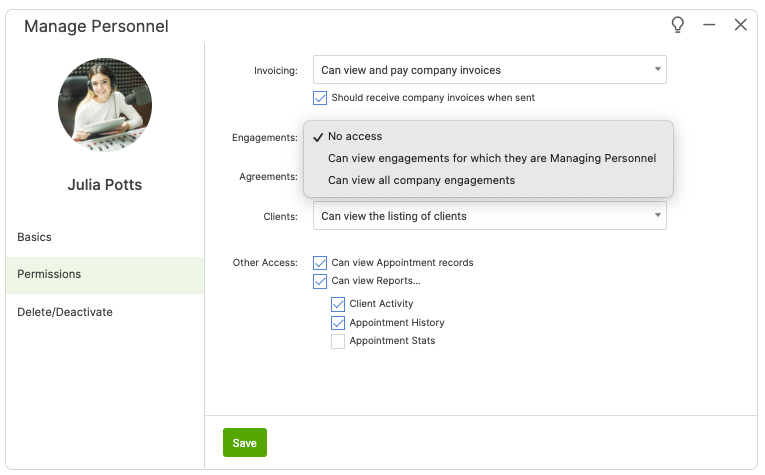Minimize the Manage Personnel window
The image size is (765, 475).
[709, 25]
